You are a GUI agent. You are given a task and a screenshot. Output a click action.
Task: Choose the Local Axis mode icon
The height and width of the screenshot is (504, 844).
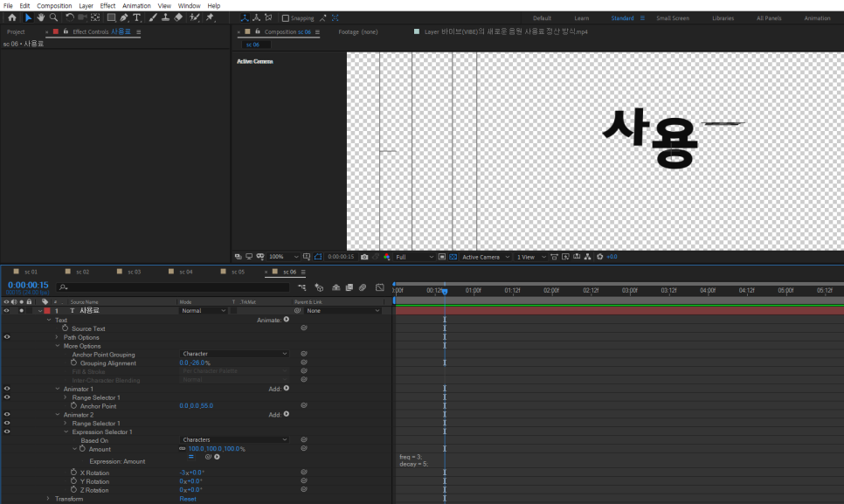(x=245, y=17)
